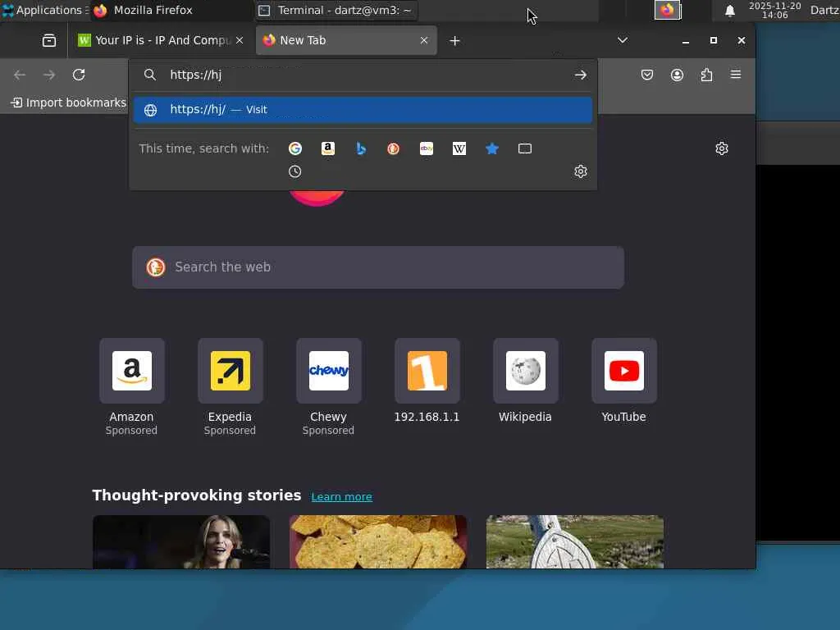Open a new tab with plus button
This screenshot has width=840, height=630.
[x=454, y=41]
